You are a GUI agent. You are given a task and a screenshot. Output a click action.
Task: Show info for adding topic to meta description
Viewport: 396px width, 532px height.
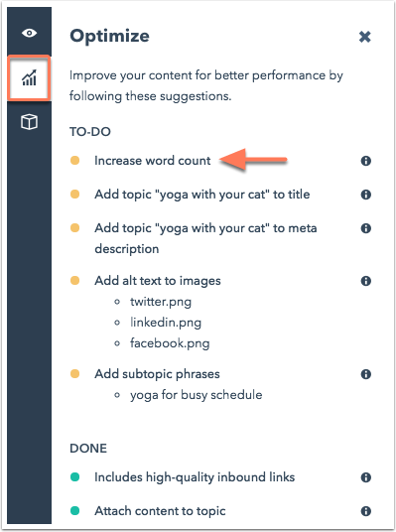[x=366, y=228]
